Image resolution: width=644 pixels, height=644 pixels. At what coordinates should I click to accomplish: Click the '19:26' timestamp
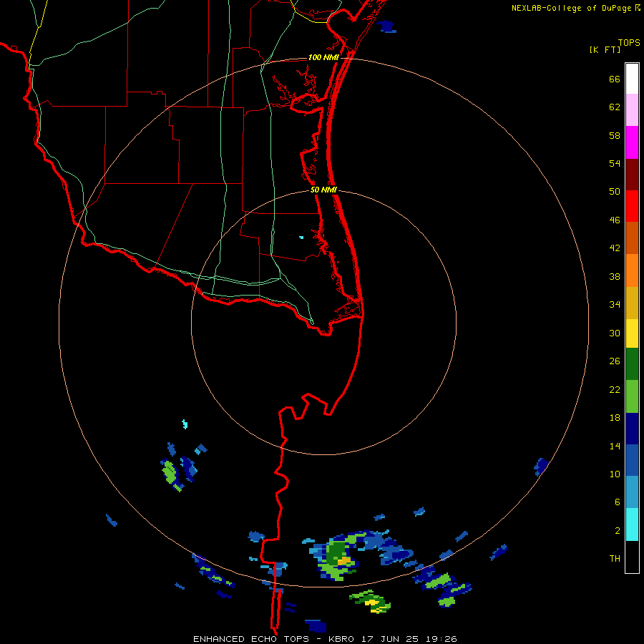[441, 639]
